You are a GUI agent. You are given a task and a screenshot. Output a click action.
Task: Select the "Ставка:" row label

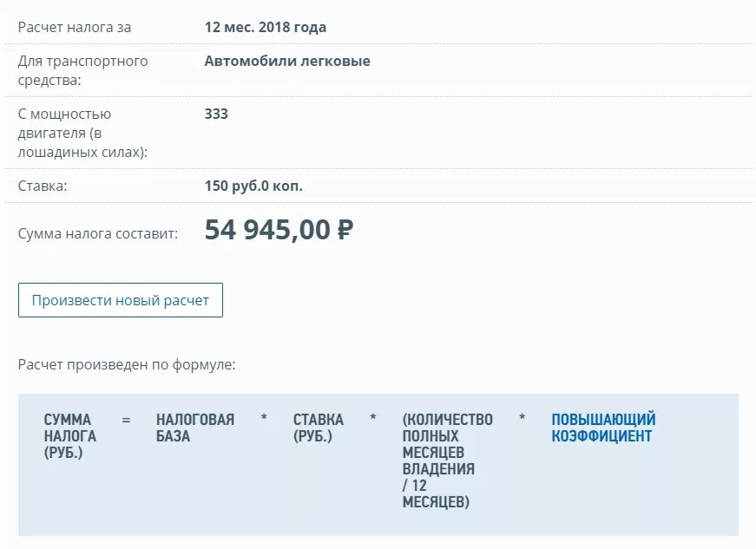pyautogui.click(x=43, y=186)
